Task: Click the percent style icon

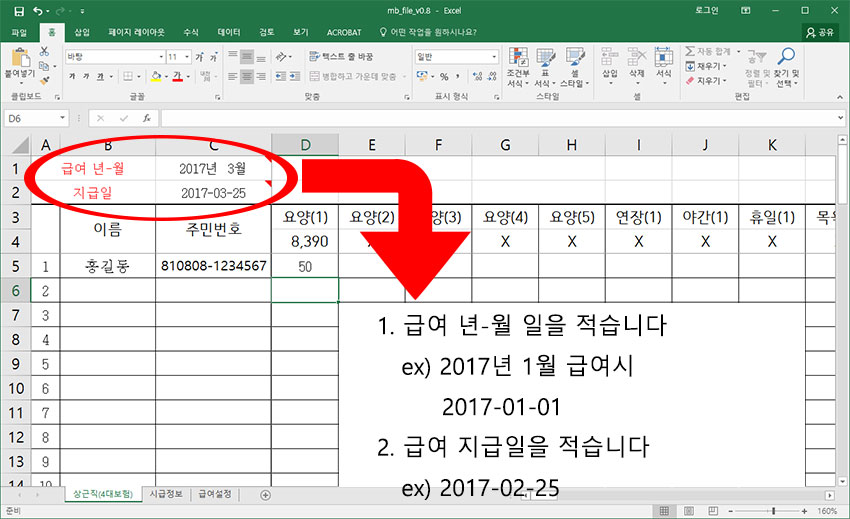Action: 444,77
